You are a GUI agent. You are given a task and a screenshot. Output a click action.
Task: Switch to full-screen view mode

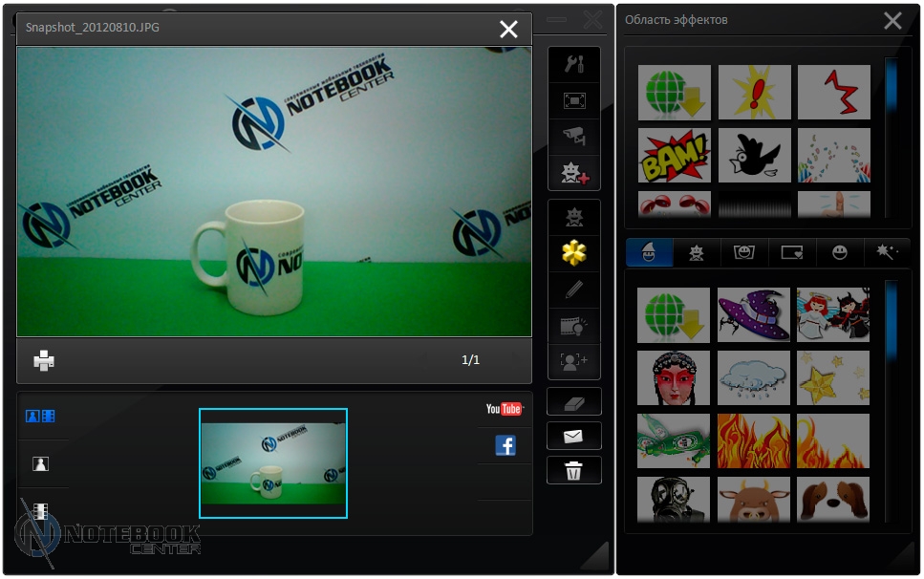[574, 100]
